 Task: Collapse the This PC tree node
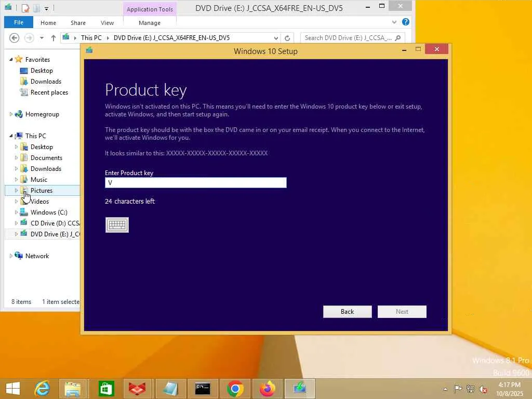click(11, 136)
